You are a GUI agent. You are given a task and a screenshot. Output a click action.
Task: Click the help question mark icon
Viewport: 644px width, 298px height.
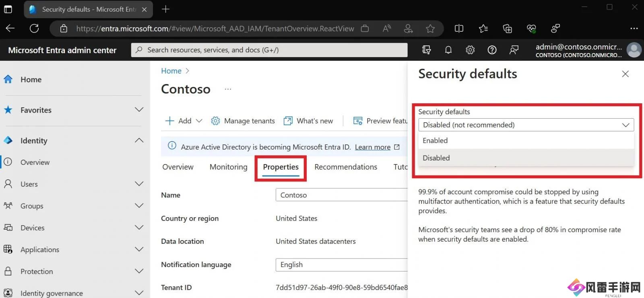[x=492, y=50]
